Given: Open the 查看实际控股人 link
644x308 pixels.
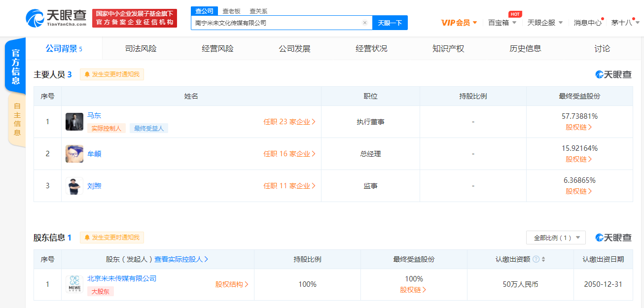Looking at the screenshot, I should point(179,259).
